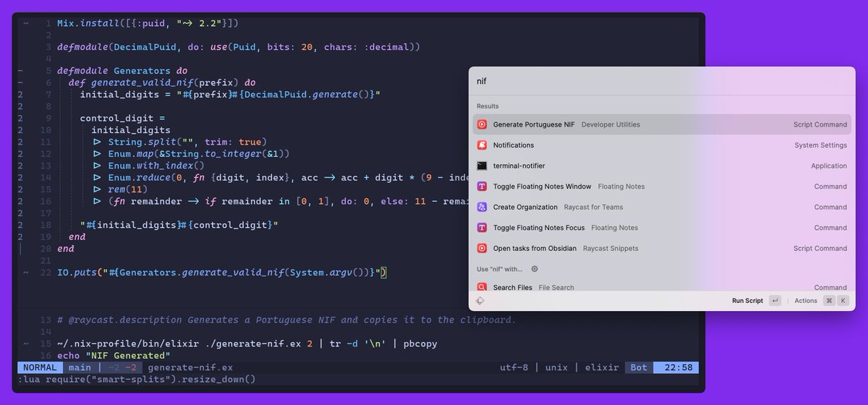Image resolution: width=868 pixels, height=405 pixels.
Task: Run the Generate Portuguese NIF script command
Action: (662, 124)
